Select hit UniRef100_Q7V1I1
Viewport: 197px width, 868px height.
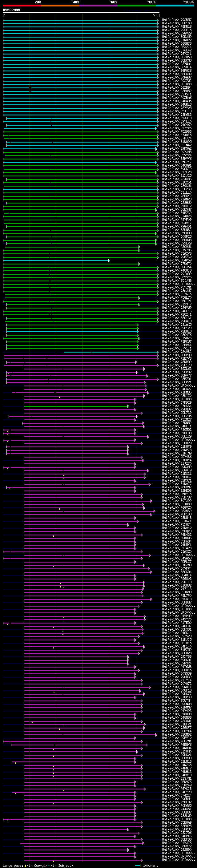177,348
